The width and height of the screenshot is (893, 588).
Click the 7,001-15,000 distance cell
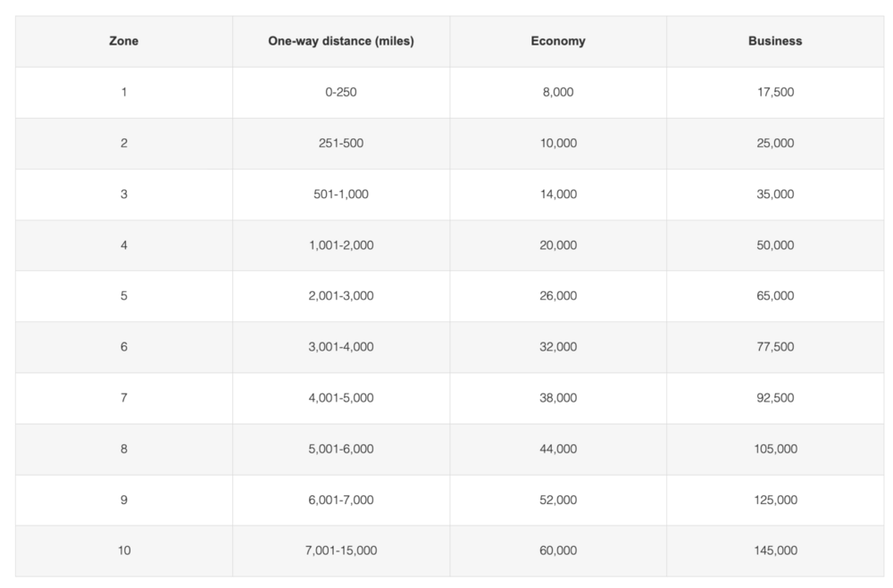(x=340, y=551)
